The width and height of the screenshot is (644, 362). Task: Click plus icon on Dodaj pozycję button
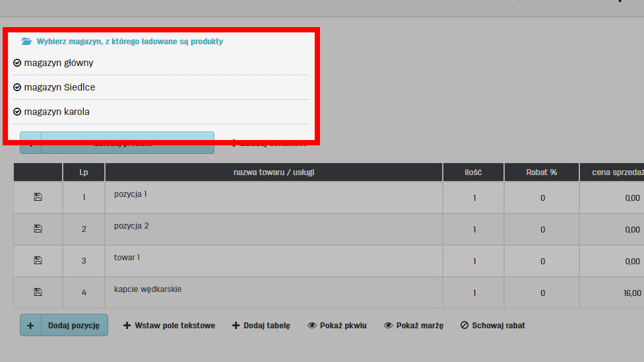pyautogui.click(x=30, y=325)
